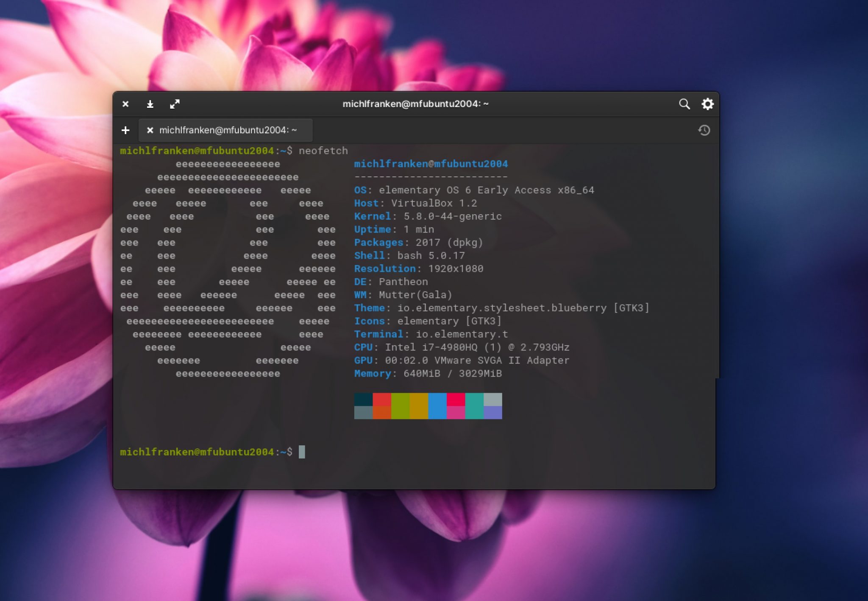Click the yellow-gold color block in palette
868x601 pixels.
point(419,406)
